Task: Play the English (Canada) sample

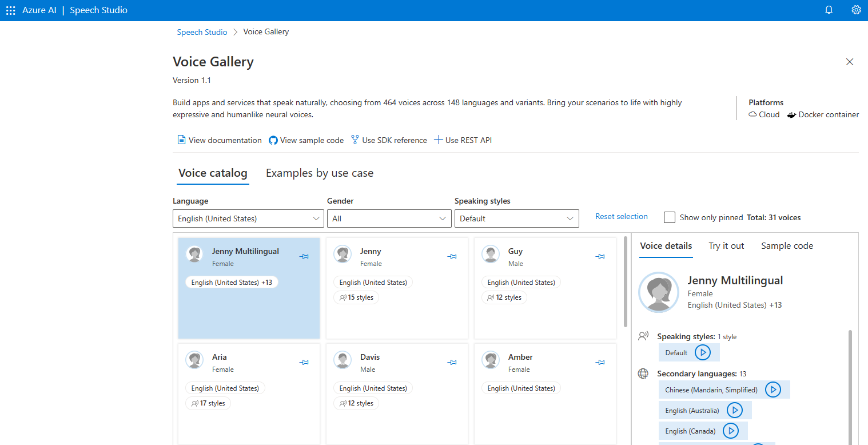Action: coord(731,431)
